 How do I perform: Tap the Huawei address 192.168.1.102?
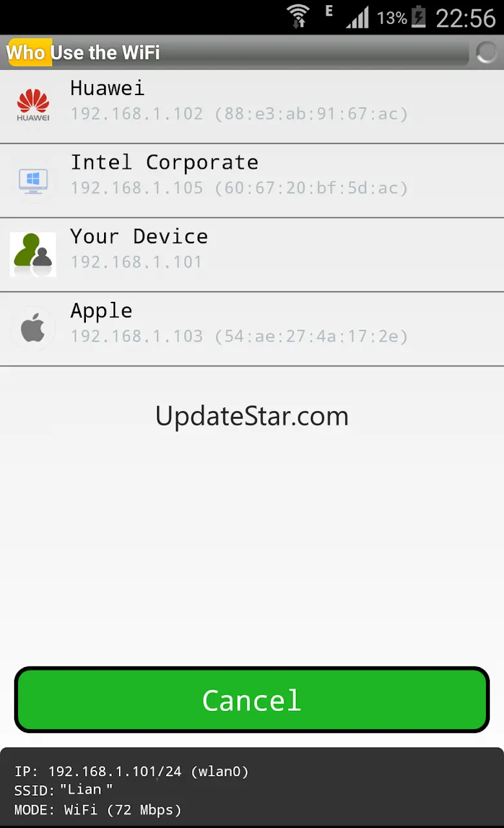point(137,114)
